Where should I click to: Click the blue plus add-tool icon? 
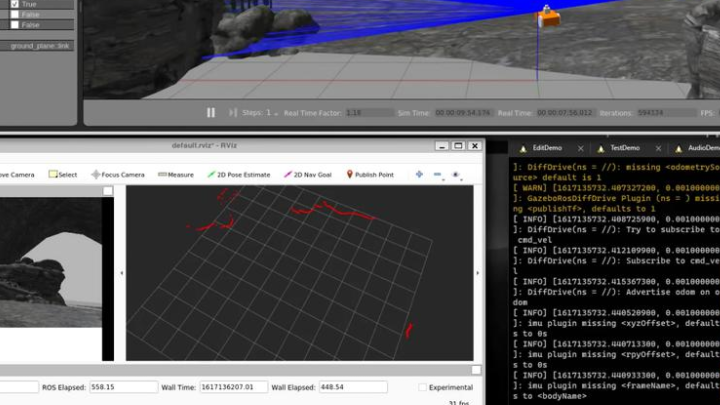tap(419, 174)
